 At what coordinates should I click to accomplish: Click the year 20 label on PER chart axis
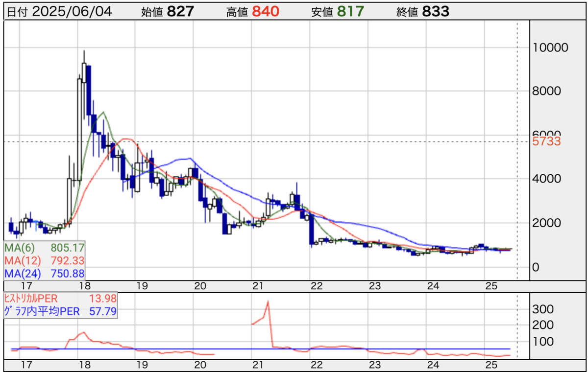click(x=200, y=365)
